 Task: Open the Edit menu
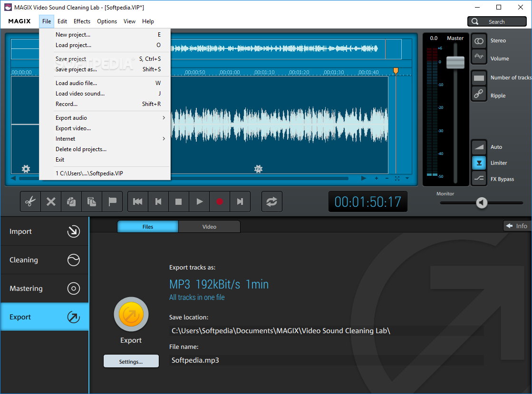[62, 21]
